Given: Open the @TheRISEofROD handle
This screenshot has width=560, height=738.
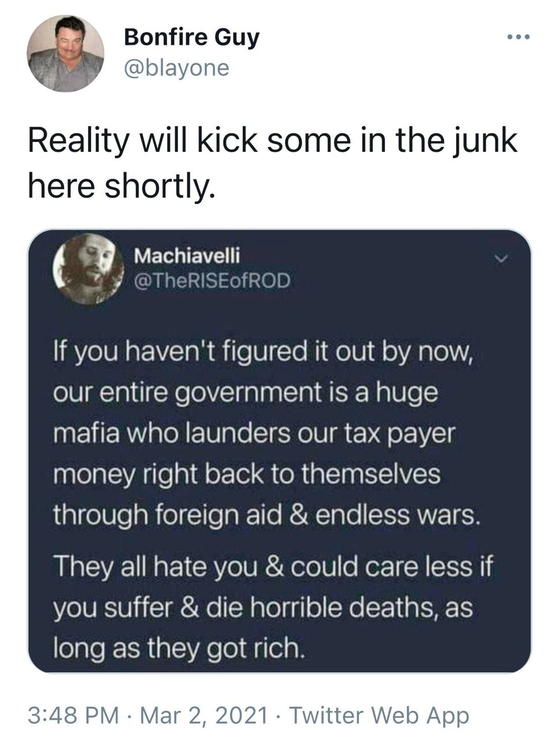Looking at the screenshot, I should tap(213, 281).
